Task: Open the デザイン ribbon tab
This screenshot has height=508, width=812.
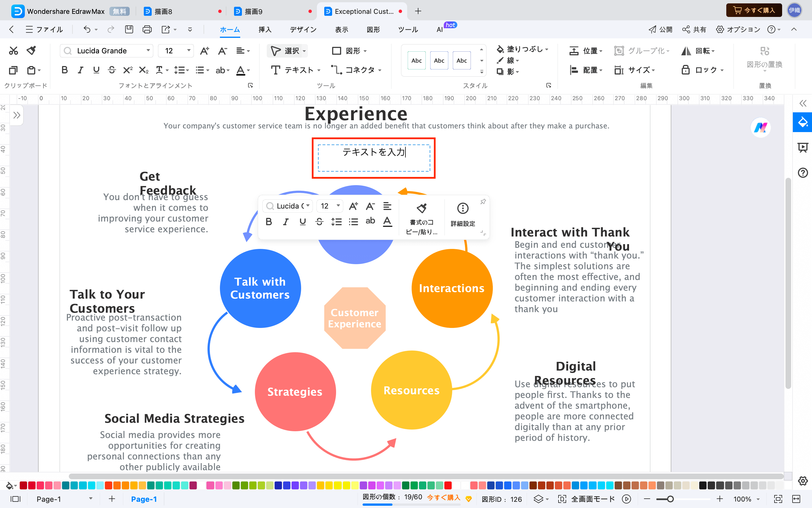Action: [303, 30]
